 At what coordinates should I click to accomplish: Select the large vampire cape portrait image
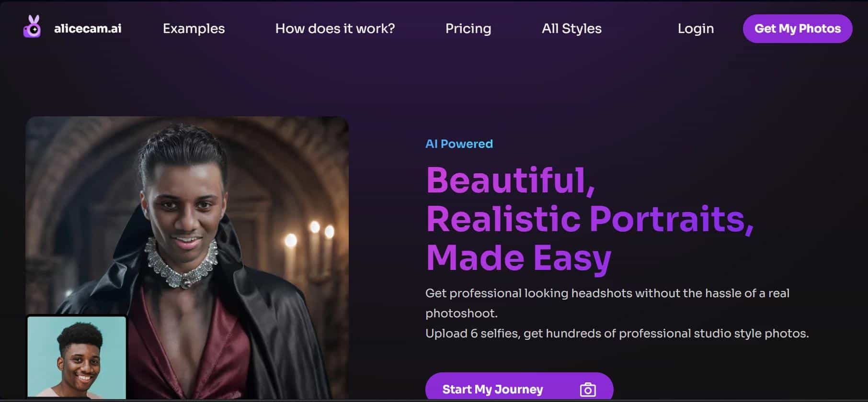click(187, 257)
